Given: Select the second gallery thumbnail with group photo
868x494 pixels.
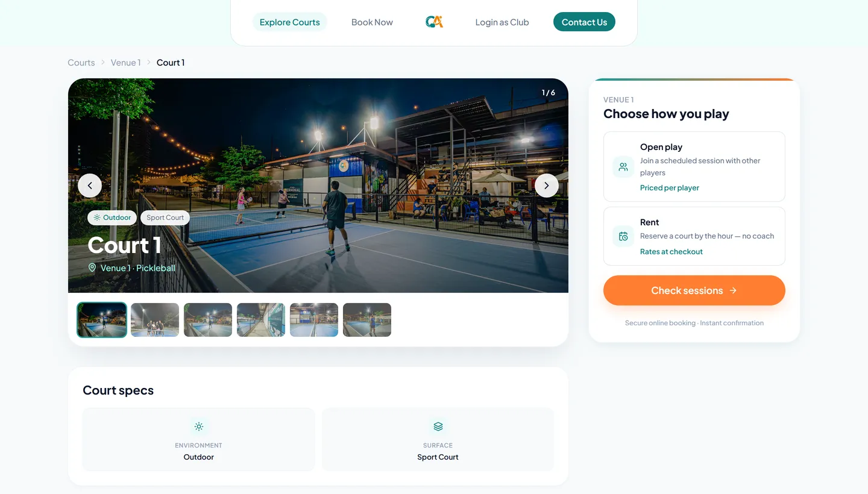Looking at the screenshot, I should [155, 320].
